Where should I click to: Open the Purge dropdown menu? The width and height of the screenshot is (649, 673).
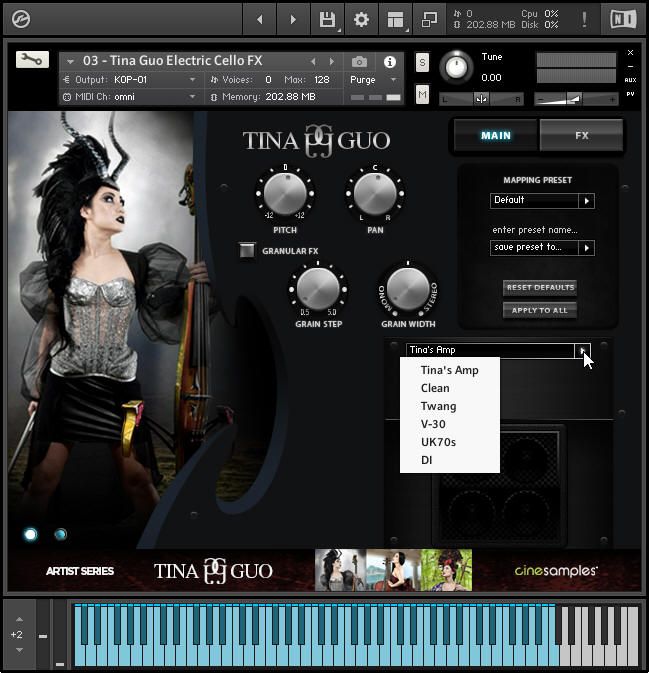[x=393, y=79]
